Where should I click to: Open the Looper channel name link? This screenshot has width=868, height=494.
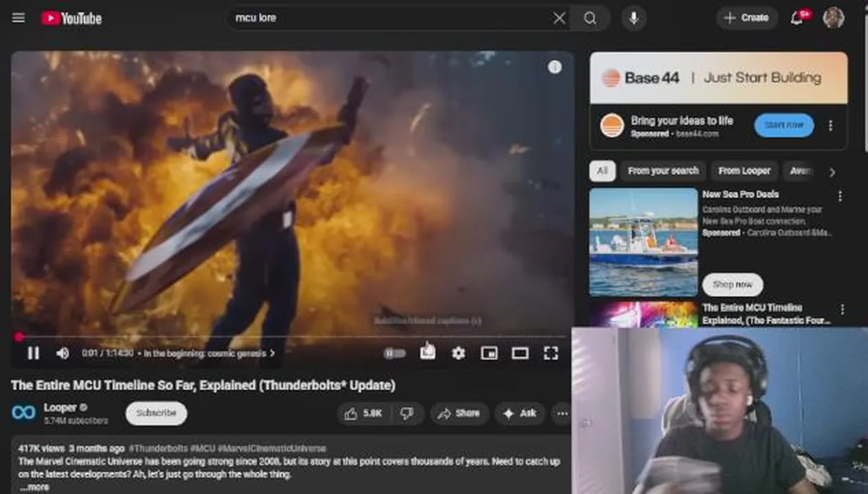[60, 408]
